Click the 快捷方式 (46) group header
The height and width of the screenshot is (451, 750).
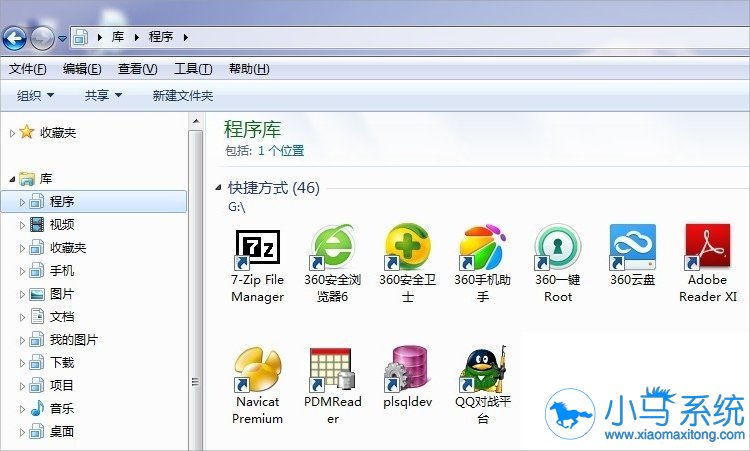tap(274, 188)
